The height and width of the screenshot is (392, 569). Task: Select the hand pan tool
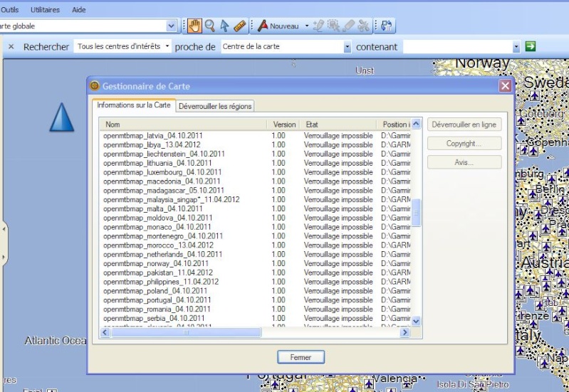(195, 26)
